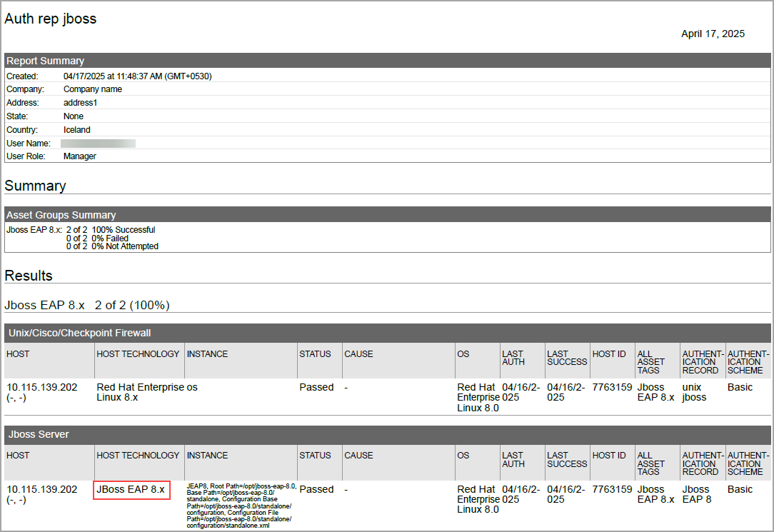Select the Report Summary section header

pyautogui.click(x=388, y=61)
